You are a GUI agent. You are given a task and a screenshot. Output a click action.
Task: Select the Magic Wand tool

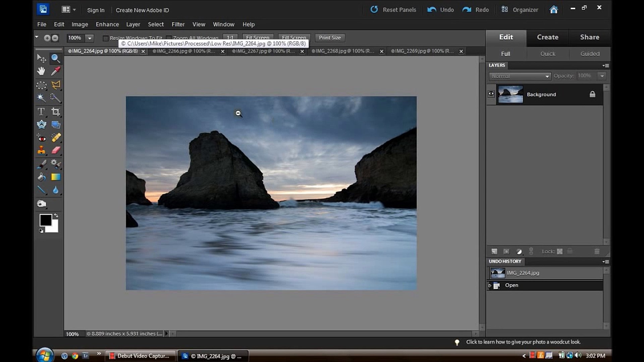click(41, 98)
